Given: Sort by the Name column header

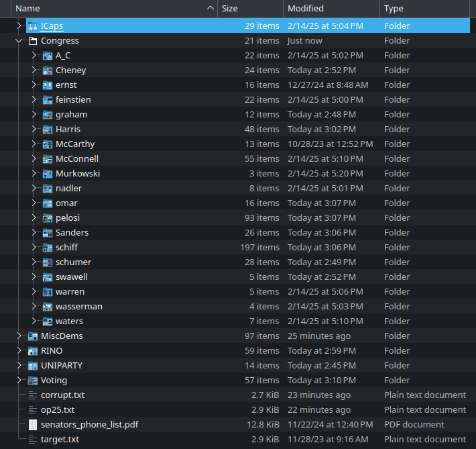Looking at the screenshot, I should coord(114,9).
